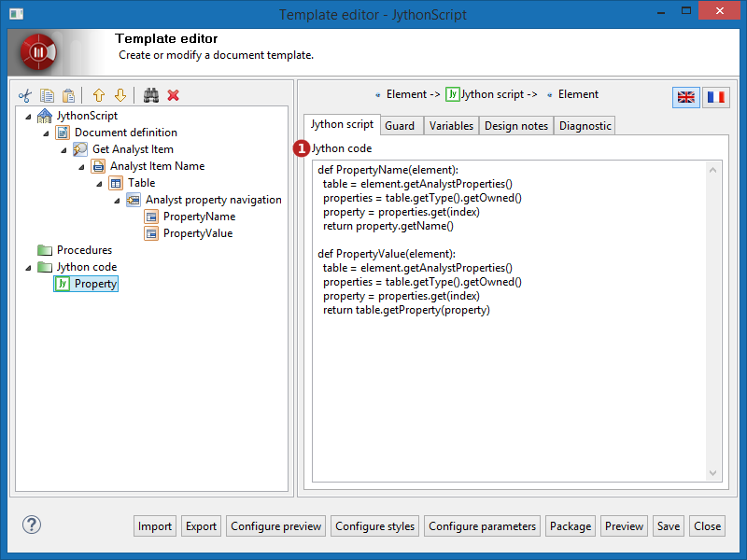Click the Jy icon beside Property
Image resolution: width=747 pixels, height=560 pixels.
pos(63,284)
